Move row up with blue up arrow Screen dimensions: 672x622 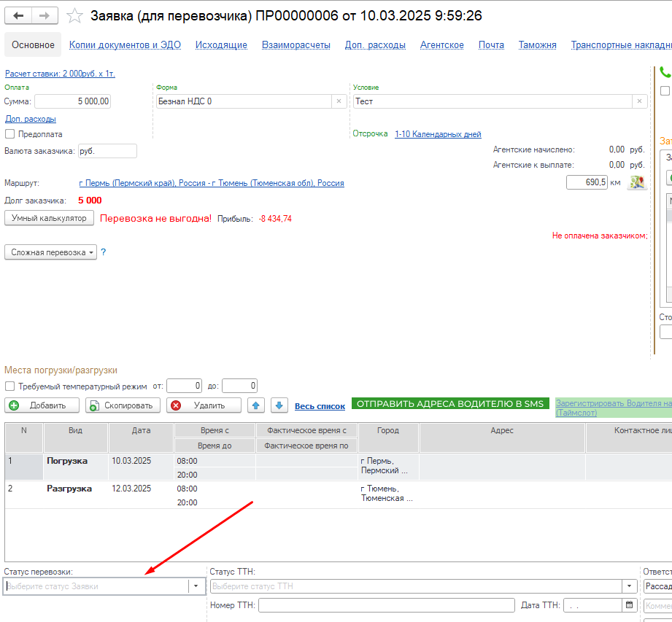[x=256, y=405]
